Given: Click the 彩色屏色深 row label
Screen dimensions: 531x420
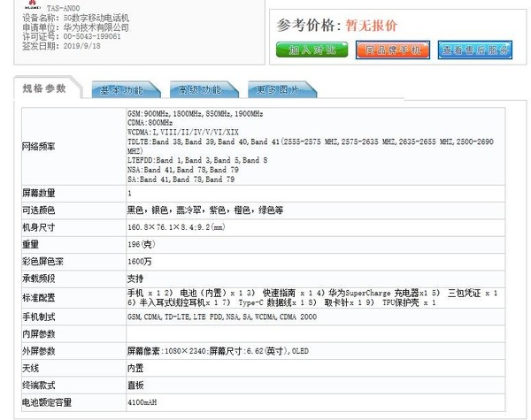Looking at the screenshot, I should coord(42,262).
